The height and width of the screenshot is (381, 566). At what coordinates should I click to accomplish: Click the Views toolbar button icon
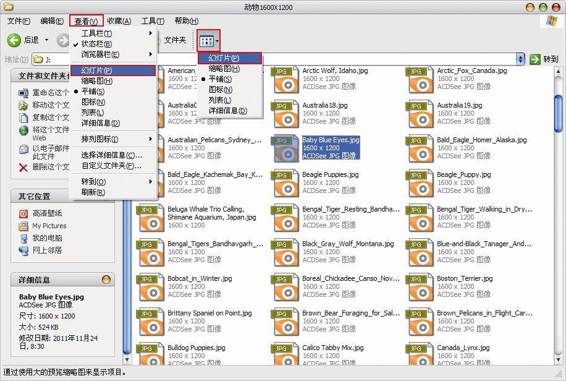pos(206,41)
